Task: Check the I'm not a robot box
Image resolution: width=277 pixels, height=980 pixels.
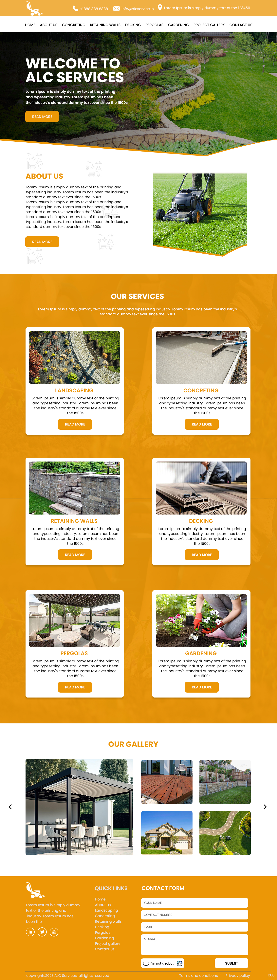Action: pyautogui.click(x=146, y=963)
